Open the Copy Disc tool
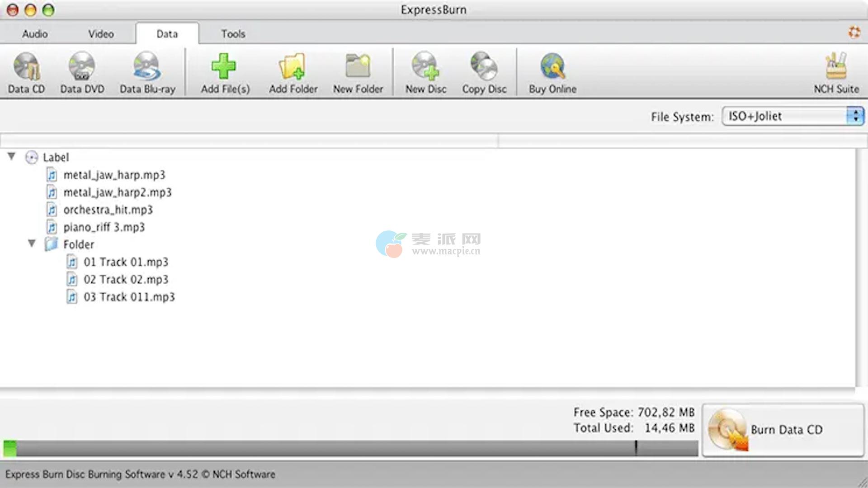The image size is (868, 488). [484, 72]
